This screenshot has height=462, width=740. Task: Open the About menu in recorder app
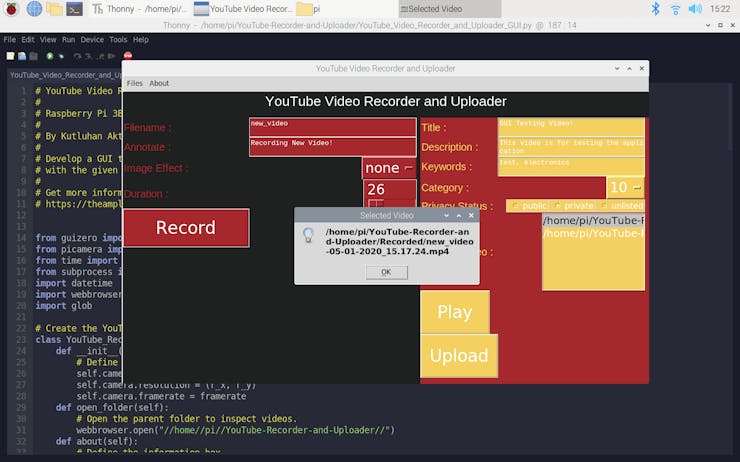(x=159, y=83)
